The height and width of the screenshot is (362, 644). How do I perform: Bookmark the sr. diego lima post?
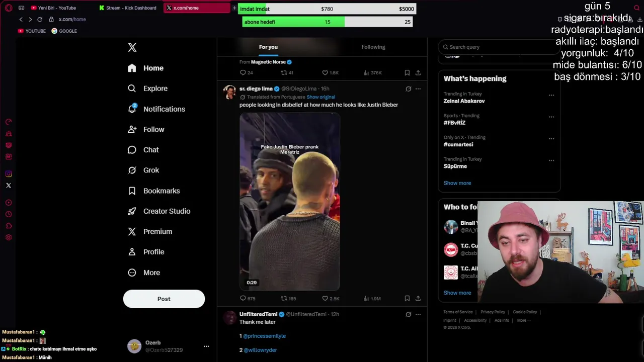407,298
